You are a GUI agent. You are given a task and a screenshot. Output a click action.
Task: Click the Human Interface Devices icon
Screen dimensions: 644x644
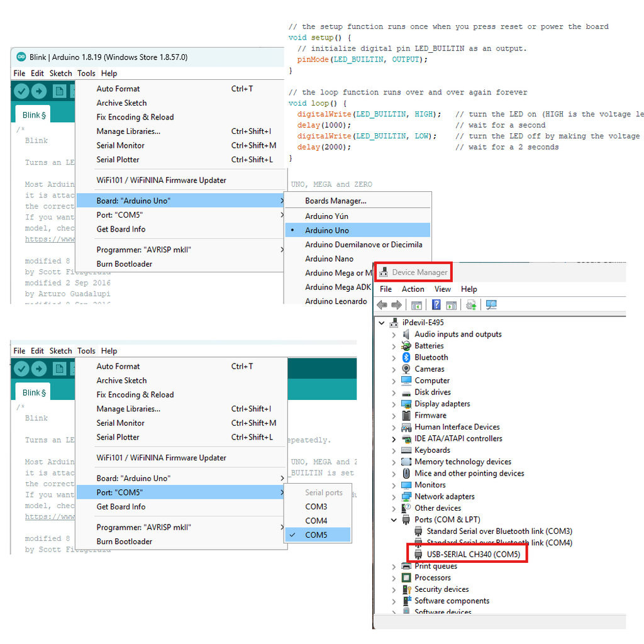point(406,427)
